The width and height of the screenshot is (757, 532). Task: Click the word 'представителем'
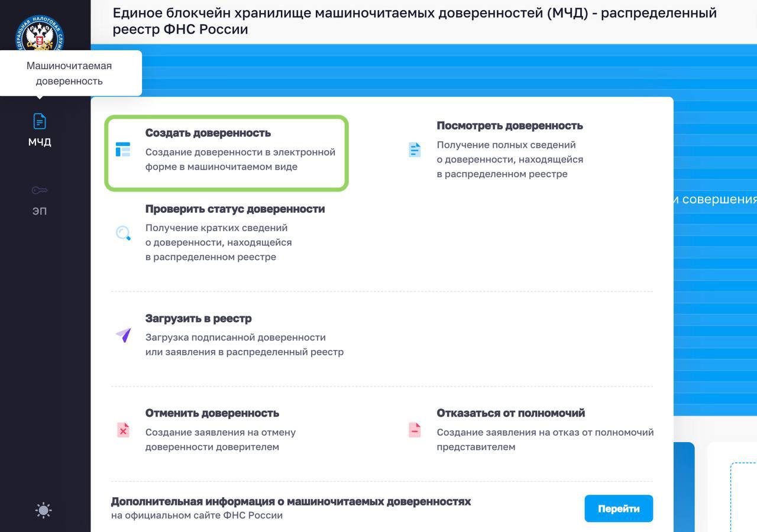click(476, 447)
